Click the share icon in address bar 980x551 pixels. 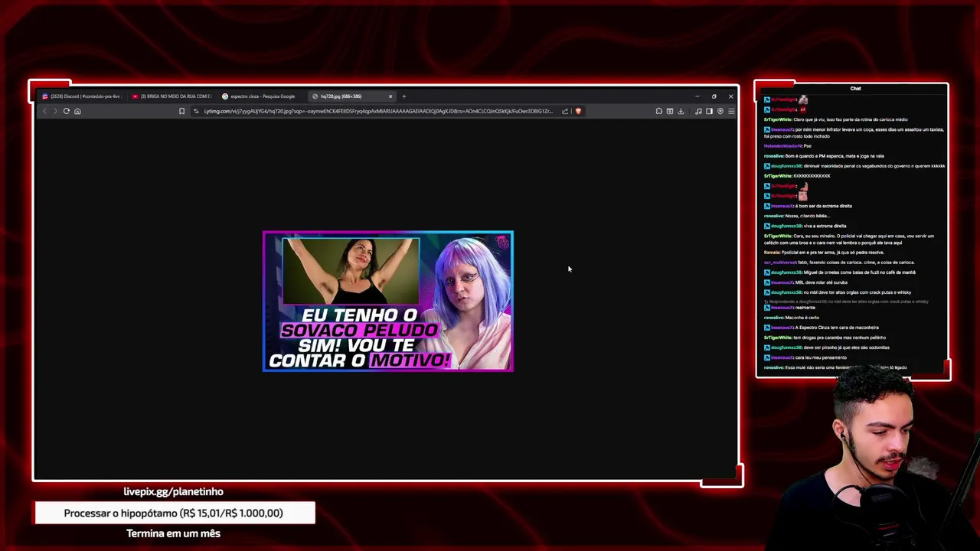tap(565, 111)
